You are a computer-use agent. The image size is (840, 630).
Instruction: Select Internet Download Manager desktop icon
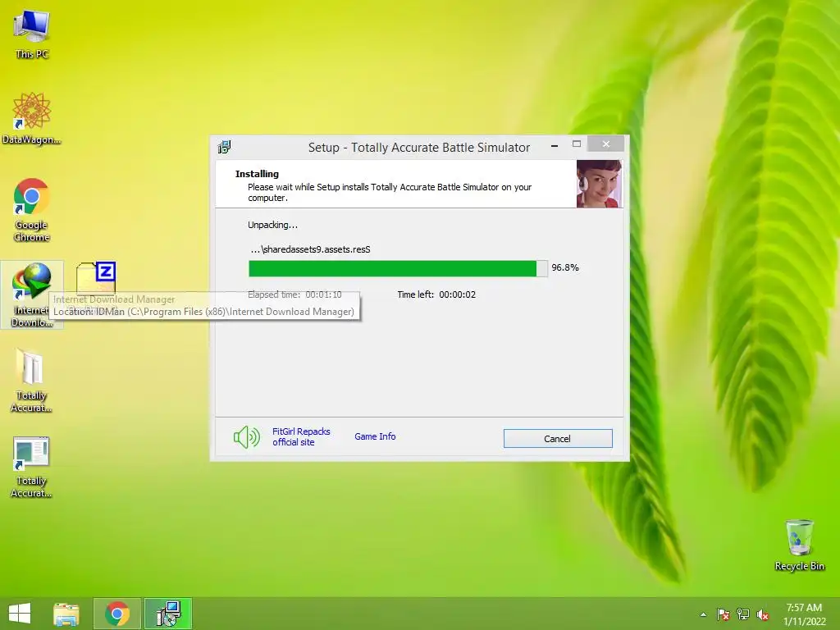pos(32,294)
